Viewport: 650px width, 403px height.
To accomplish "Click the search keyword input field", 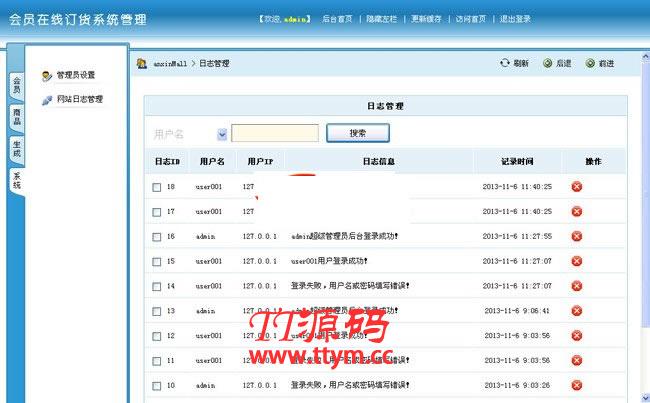I will [x=275, y=133].
